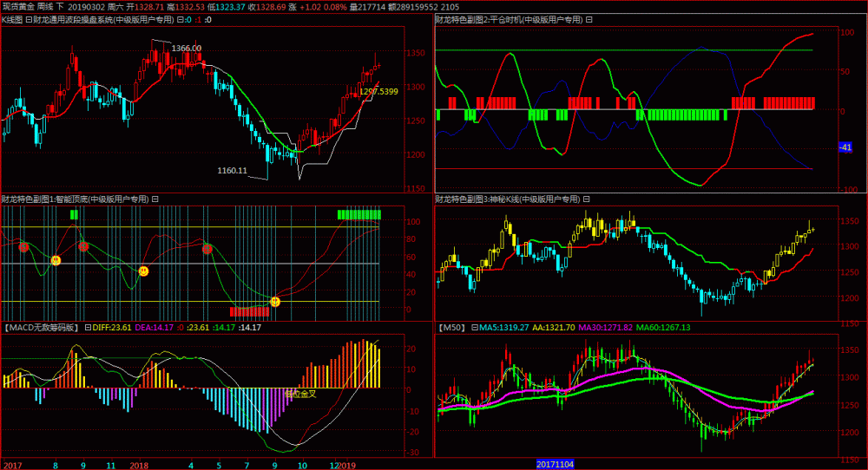Click the DIFF:23.61 value

[x=112, y=327]
